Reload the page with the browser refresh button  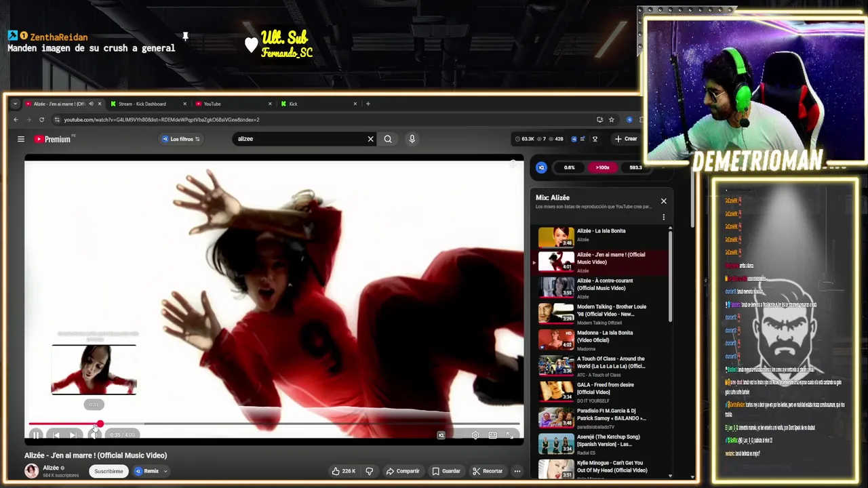tap(42, 120)
